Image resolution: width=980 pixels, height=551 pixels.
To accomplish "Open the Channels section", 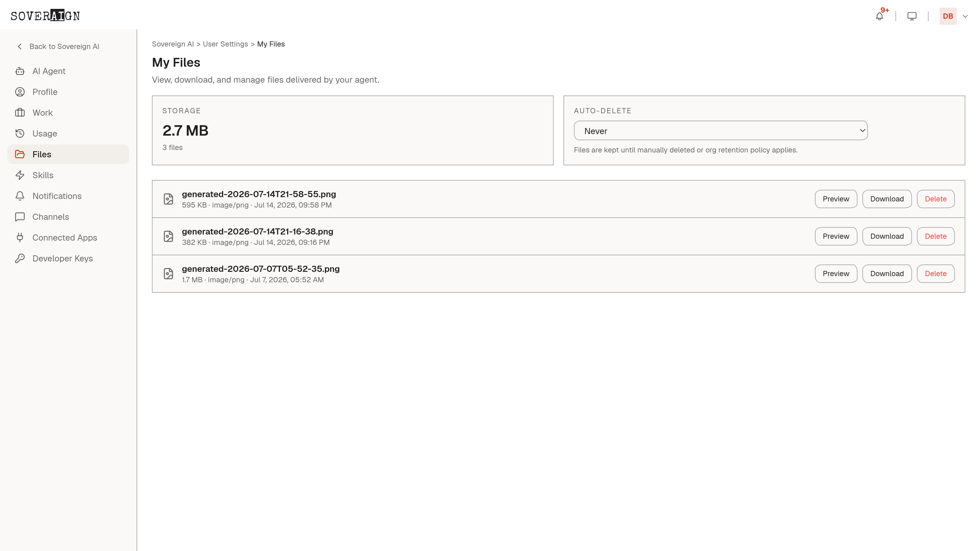I will (68, 217).
